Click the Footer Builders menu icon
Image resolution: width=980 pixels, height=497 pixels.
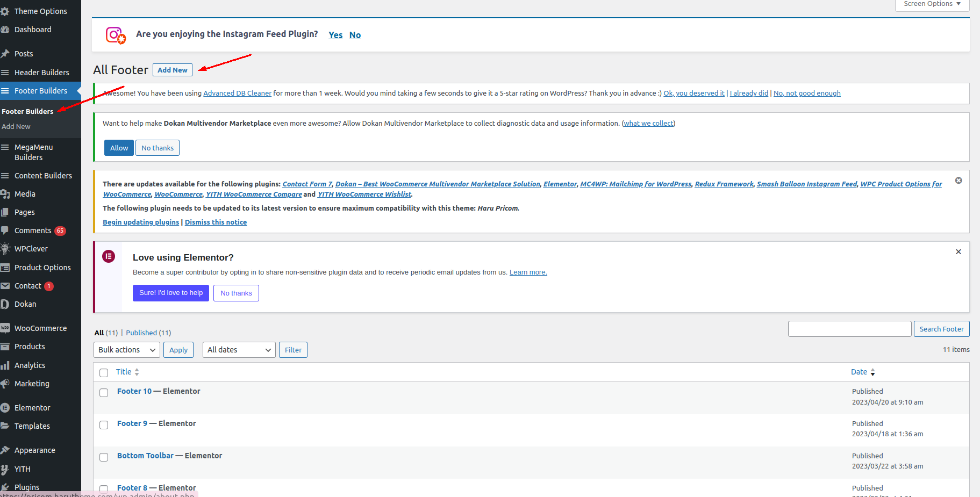(x=5, y=91)
